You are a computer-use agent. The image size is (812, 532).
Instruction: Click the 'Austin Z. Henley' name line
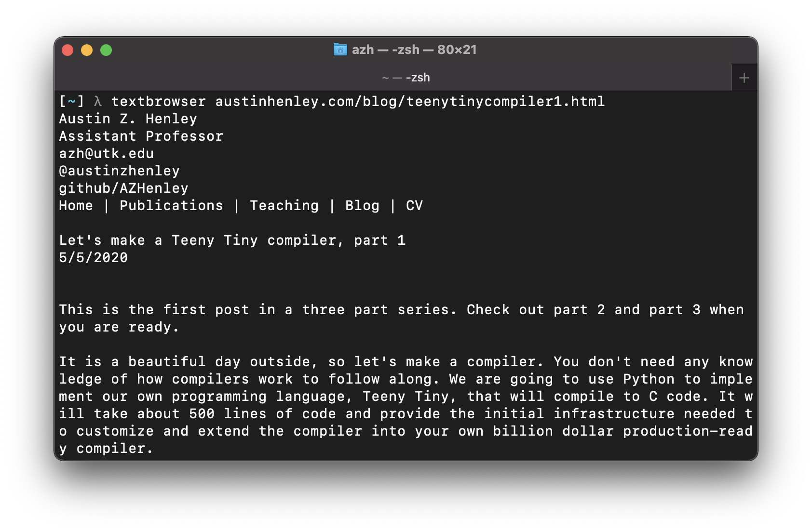[128, 119]
